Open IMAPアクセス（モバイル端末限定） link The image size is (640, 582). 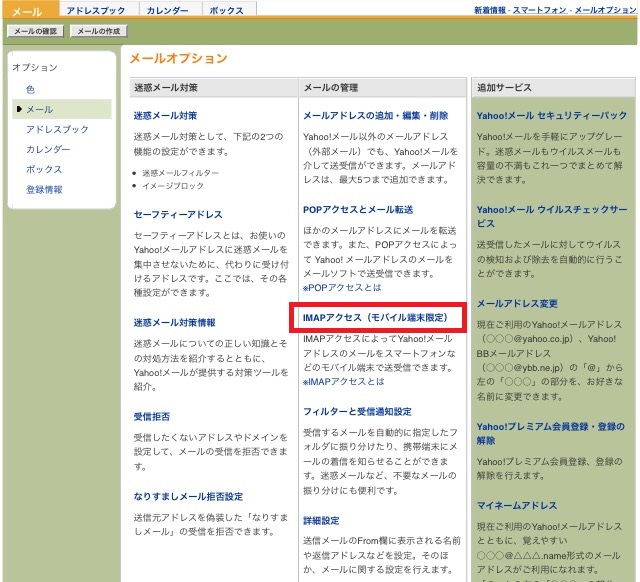click(376, 318)
